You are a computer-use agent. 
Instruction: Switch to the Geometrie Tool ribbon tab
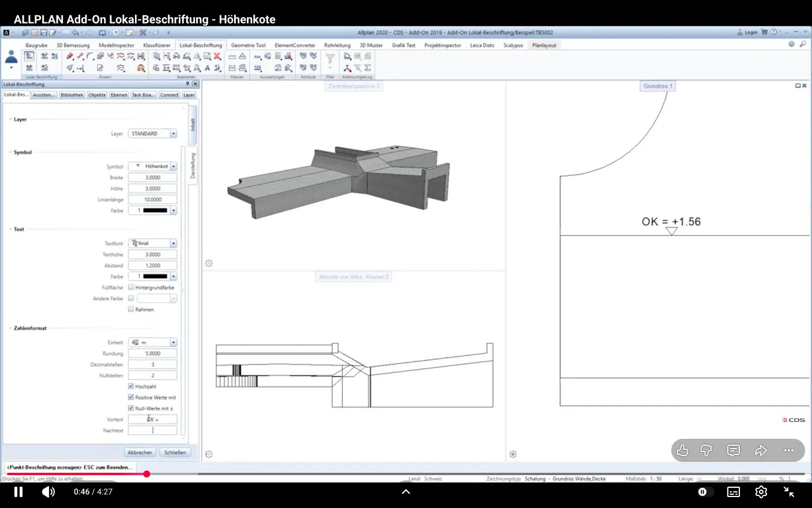point(249,45)
